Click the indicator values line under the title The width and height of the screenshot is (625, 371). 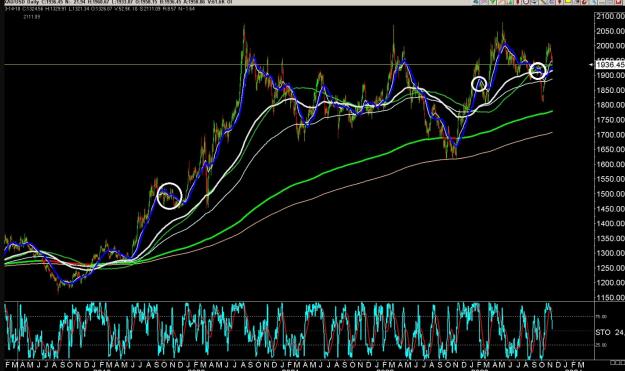(x=100, y=8)
